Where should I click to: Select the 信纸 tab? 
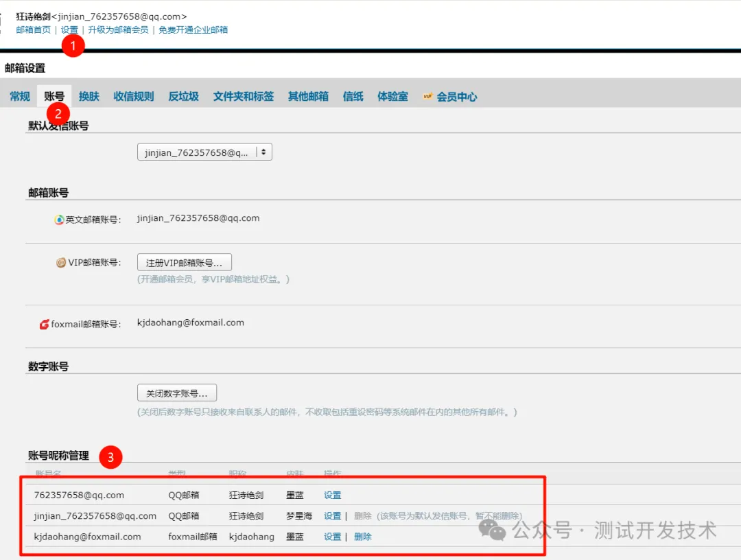[x=353, y=97]
